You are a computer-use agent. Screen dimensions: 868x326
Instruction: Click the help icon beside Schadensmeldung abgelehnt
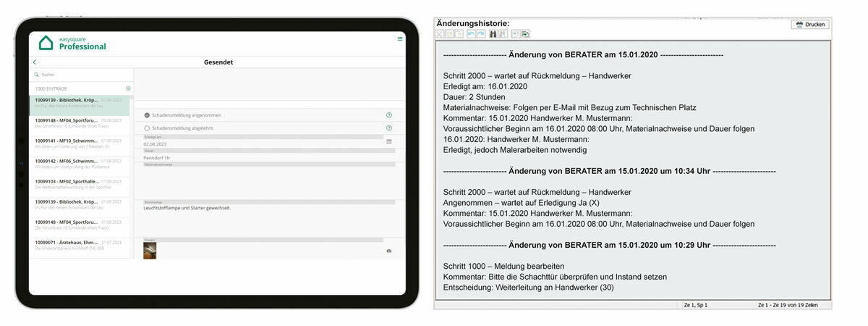point(389,128)
